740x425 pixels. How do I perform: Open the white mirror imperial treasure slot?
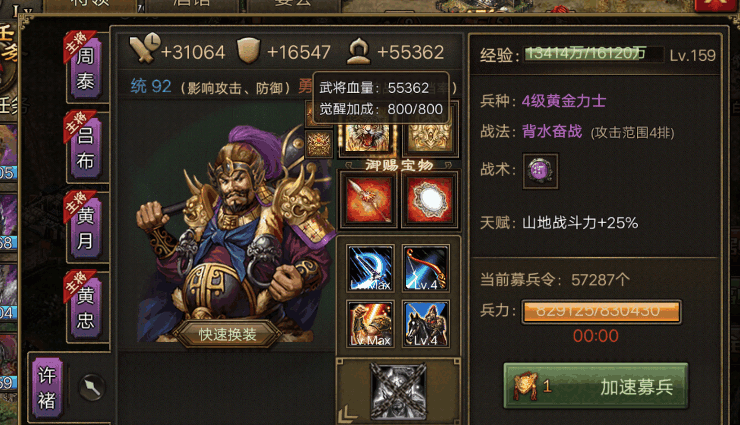pyautogui.click(x=430, y=200)
